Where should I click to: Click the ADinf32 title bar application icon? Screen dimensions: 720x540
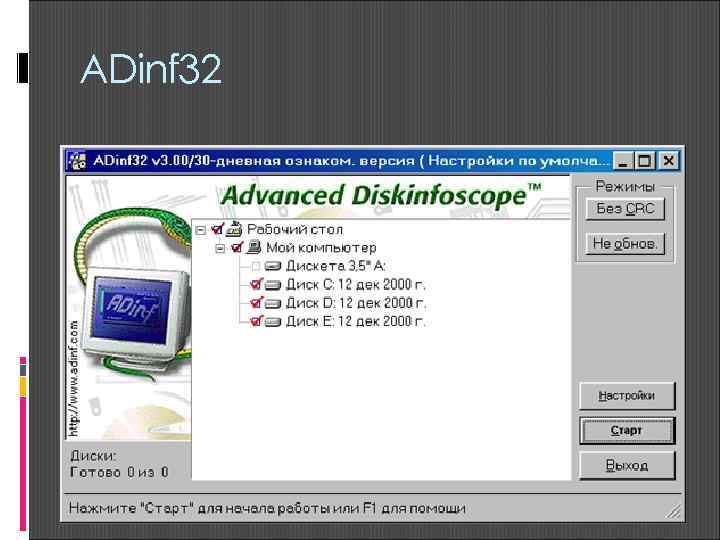77,161
